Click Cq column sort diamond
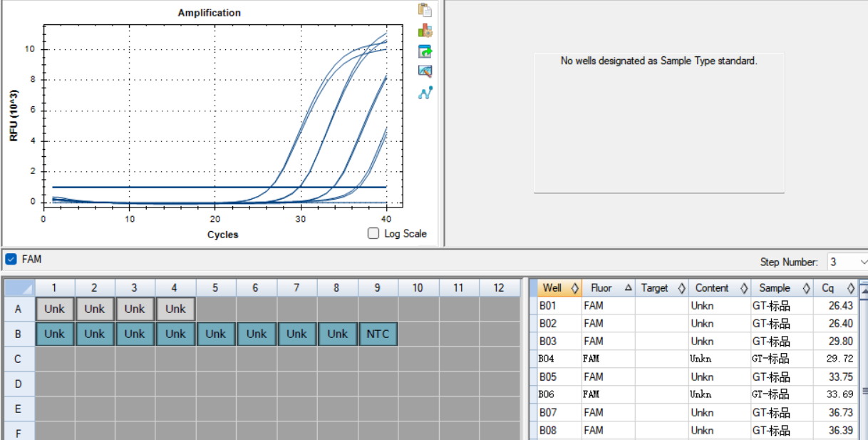Viewport: 868px width, 440px height. point(850,289)
